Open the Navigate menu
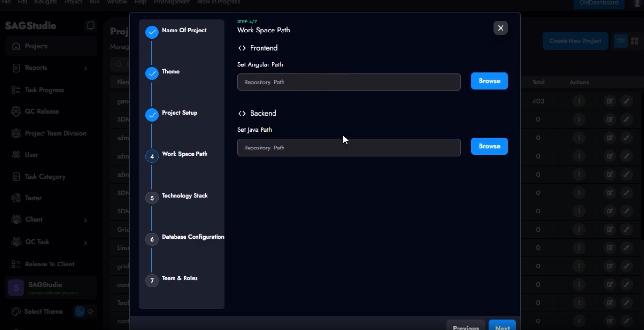Screen dimensions: 644x330 click(x=45, y=2)
